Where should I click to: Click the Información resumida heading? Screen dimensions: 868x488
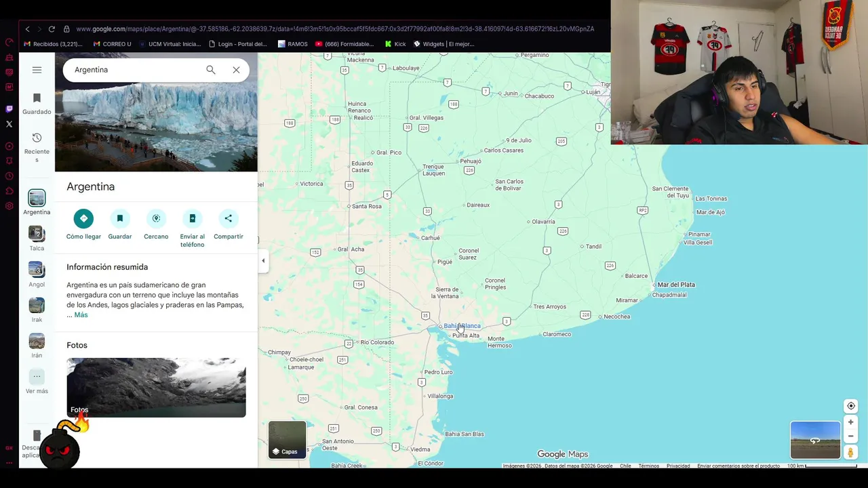click(107, 267)
